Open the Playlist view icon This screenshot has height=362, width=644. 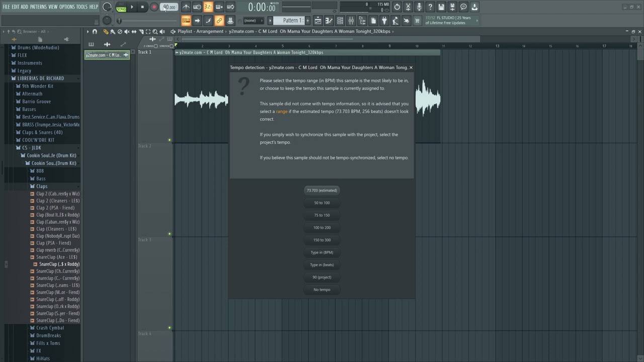point(318,21)
